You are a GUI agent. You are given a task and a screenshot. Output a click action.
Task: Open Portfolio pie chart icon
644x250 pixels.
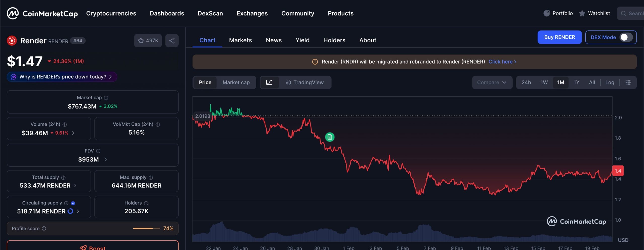547,13
